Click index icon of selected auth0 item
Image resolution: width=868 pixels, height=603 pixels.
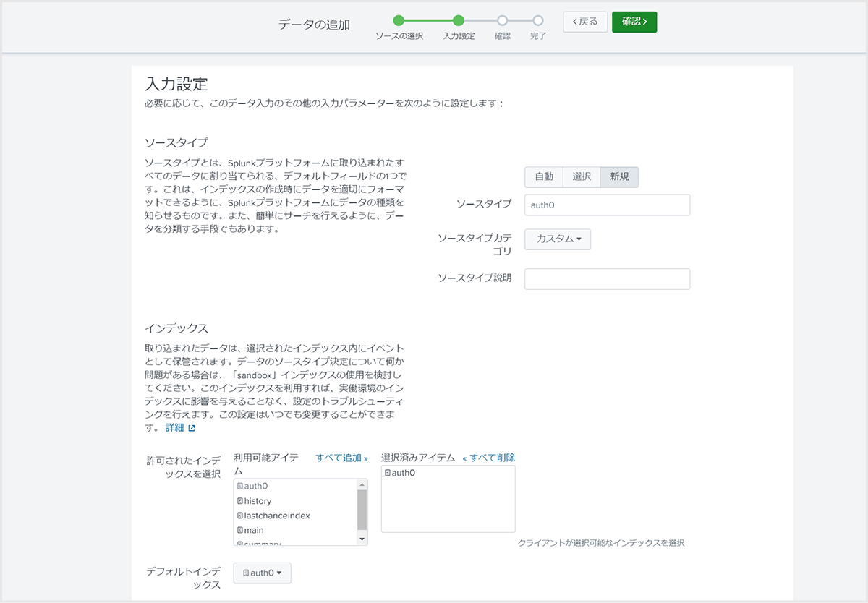pos(388,473)
